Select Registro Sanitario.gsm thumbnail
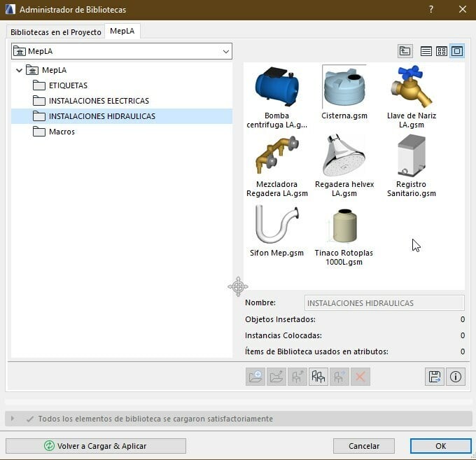 [x=412, y=155]
